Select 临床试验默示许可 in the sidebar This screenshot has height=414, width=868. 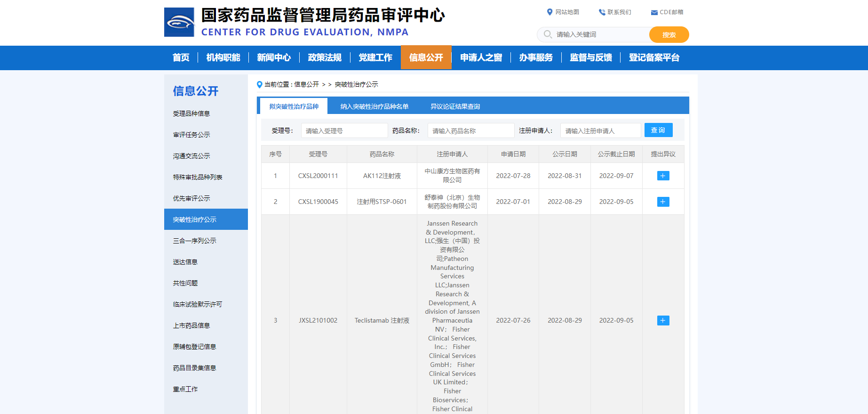(x=206, y=304)
